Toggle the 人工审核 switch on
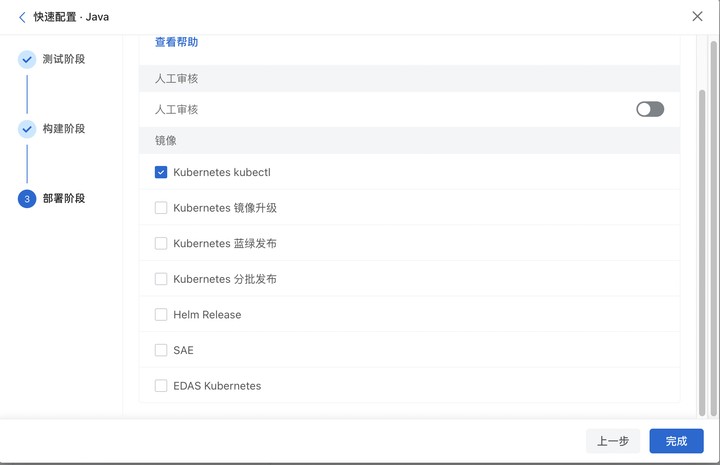 click(x=650, y=109)
